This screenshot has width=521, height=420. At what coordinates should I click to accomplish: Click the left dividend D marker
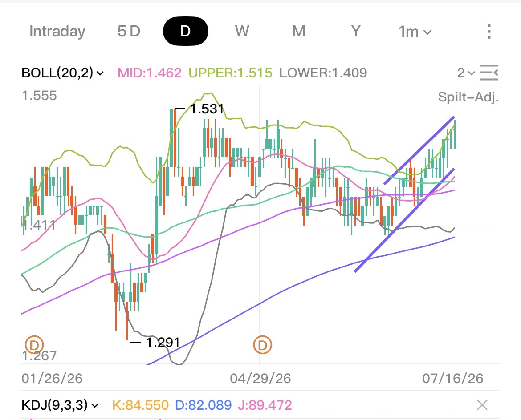pyautogui.click(x=35, y=345)
